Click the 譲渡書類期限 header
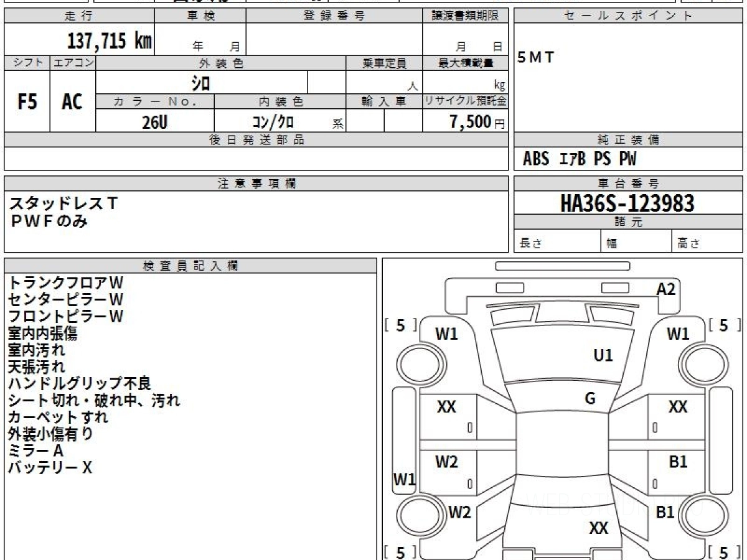Image resolution: width=747 pixels, height=560 pixels. point(466,16)
